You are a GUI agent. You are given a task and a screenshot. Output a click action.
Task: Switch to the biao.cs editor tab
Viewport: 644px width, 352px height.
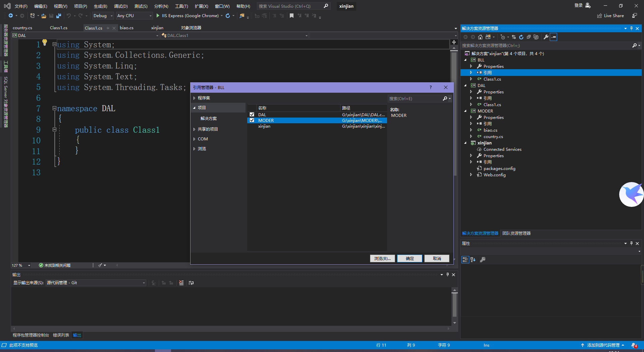pyautogui.click(x=126, y=28)
